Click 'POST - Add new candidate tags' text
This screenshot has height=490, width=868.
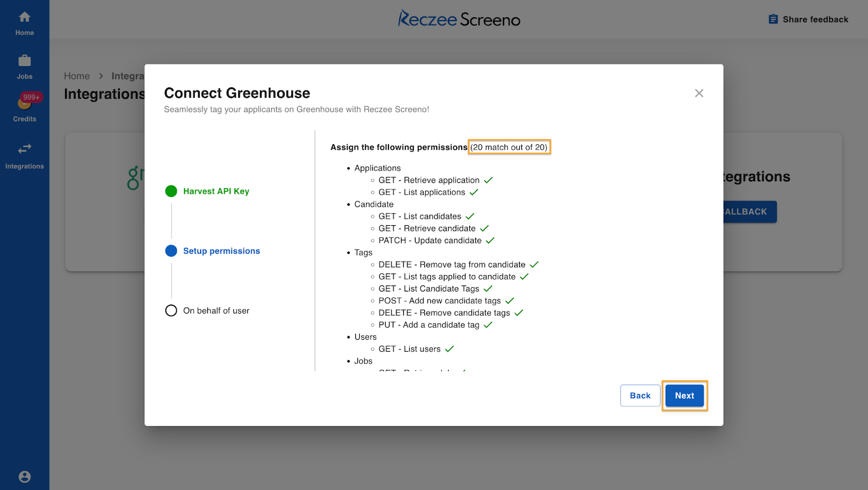(x=440, y=301)
